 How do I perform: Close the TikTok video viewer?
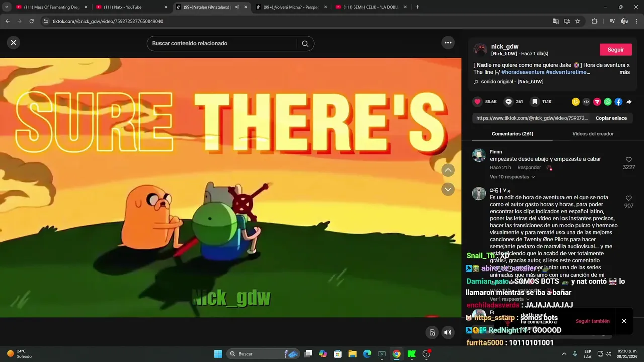(x=14, y=43)
